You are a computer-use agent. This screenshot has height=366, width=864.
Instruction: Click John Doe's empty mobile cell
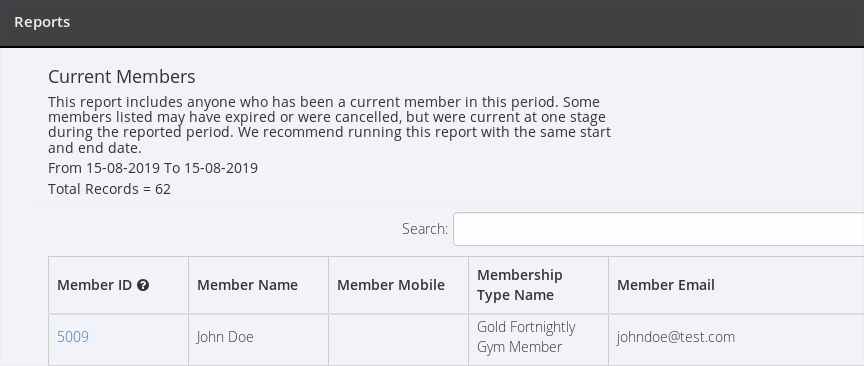398,337
